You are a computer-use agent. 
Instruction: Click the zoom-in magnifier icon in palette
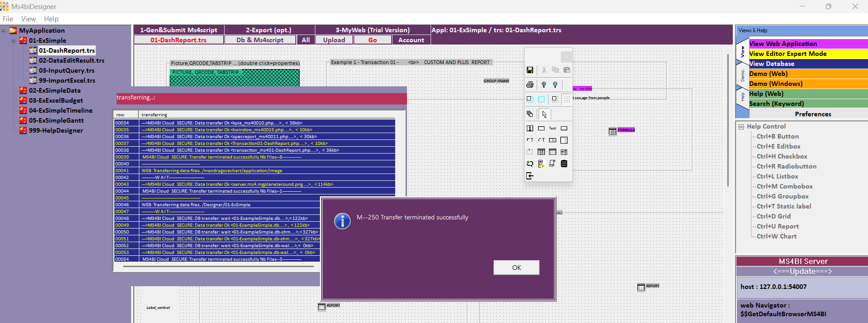tap(544, 84)
